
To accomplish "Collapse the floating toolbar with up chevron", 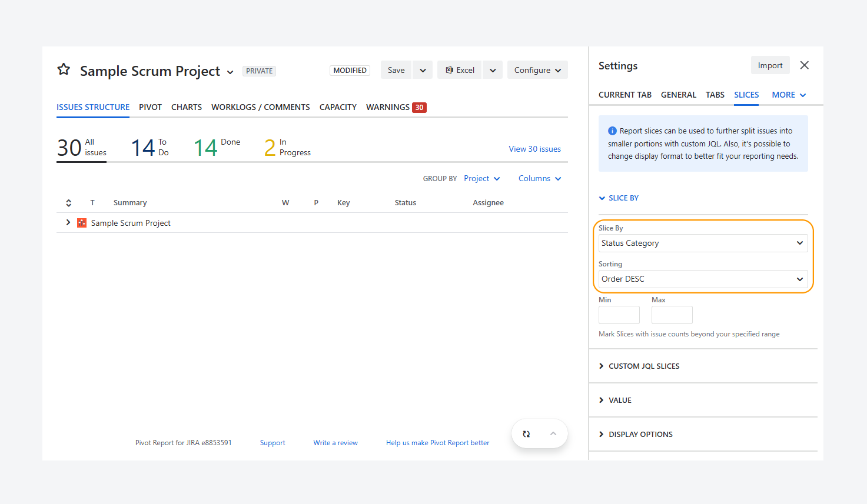I will [x=553, y=434].
